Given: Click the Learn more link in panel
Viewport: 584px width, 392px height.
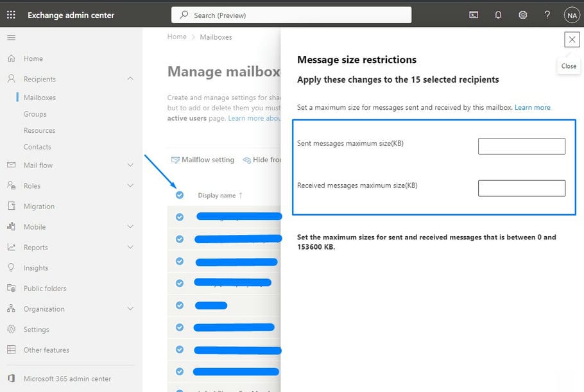Looking at the screenshot, I should 532,107.
